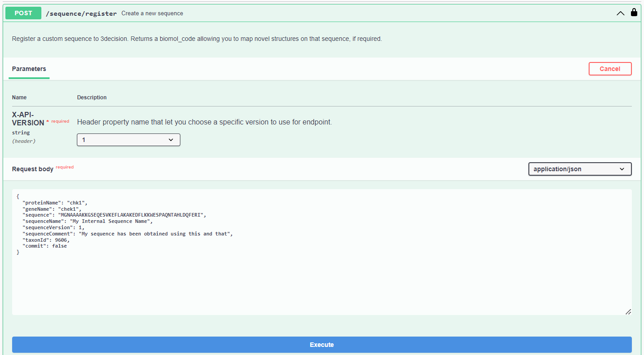Viewport: 644px width, 355px height.
Task: Click inside the request body text area
Action: point(322,252)
